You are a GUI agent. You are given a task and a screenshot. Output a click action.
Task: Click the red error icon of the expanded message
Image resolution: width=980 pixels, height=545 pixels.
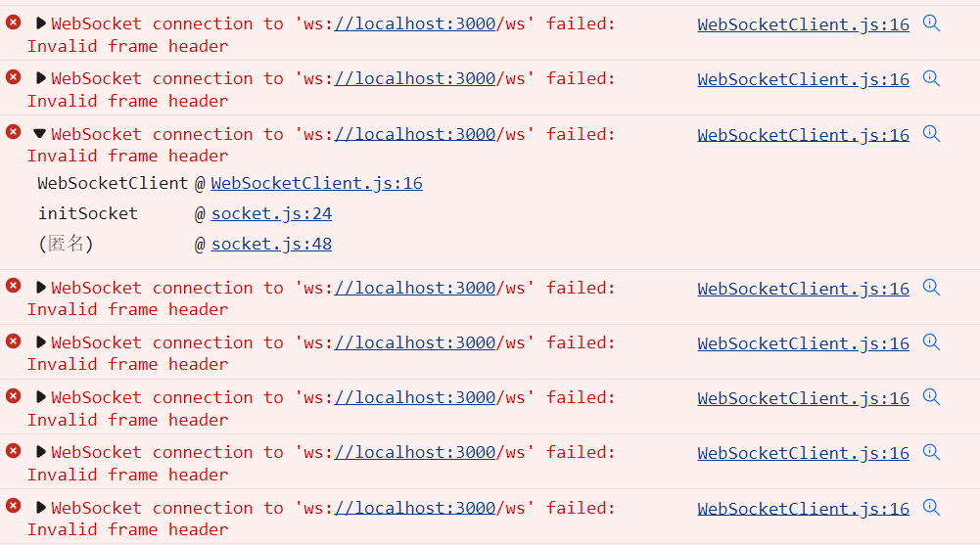[13, 132]
